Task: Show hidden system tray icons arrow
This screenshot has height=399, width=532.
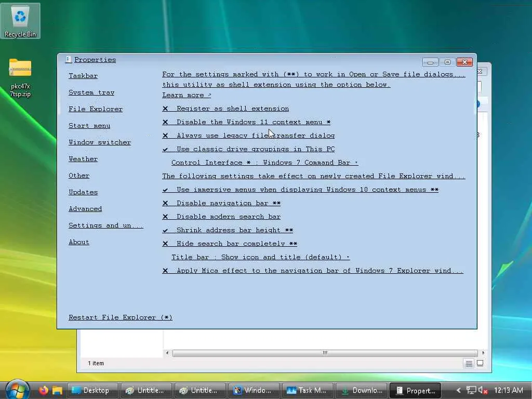Action: click(458, 391)
